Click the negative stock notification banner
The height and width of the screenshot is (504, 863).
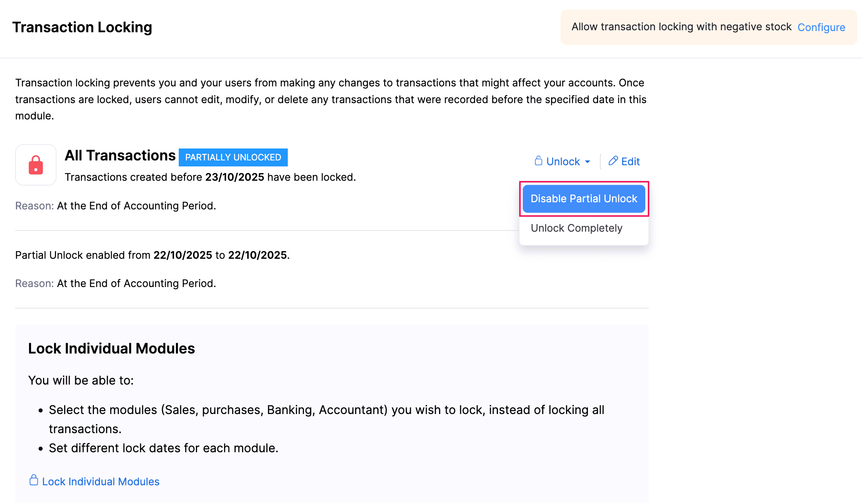tap(709, 27)
